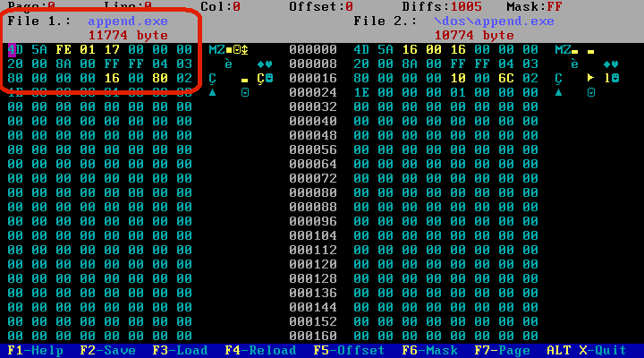This screenshot has height=358, width=644.
Task: Click the yellow 6C byte in File 2
Action: 506,78
